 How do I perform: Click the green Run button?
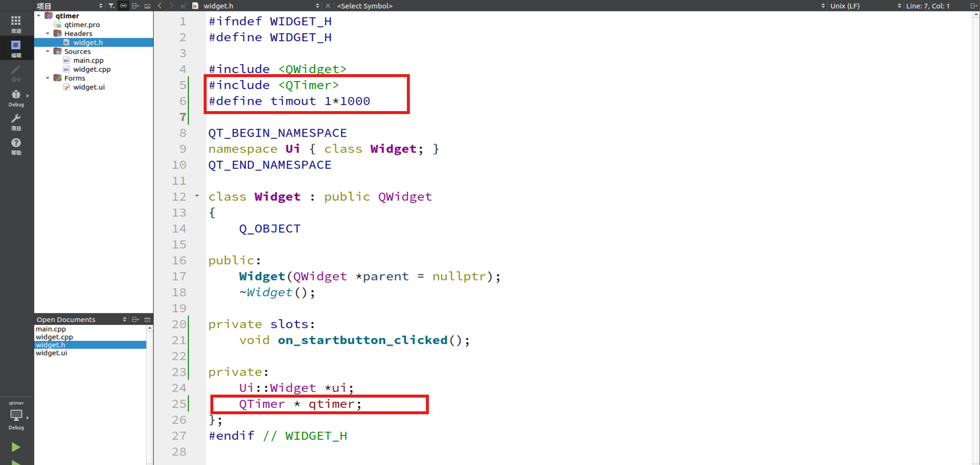pos(16,447)
